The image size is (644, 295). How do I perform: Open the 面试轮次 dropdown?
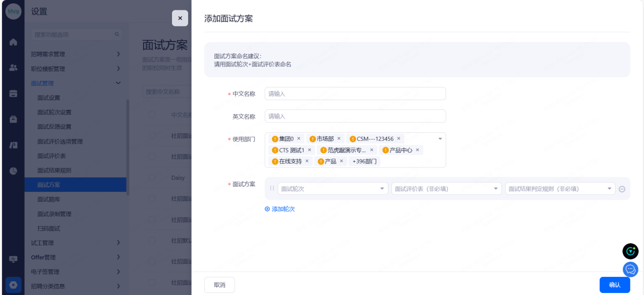[x=333, y=189]
